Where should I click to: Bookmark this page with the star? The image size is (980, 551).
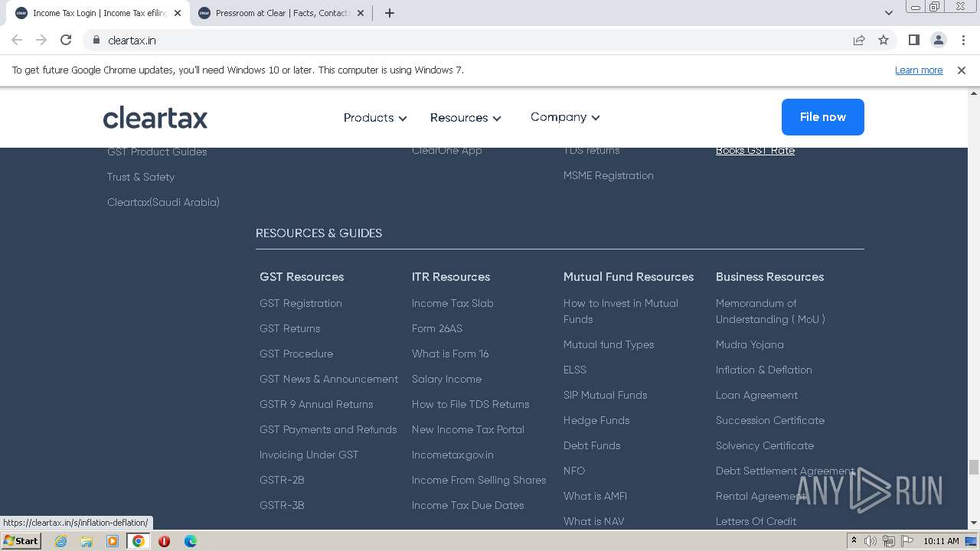[x=884, y=40]
